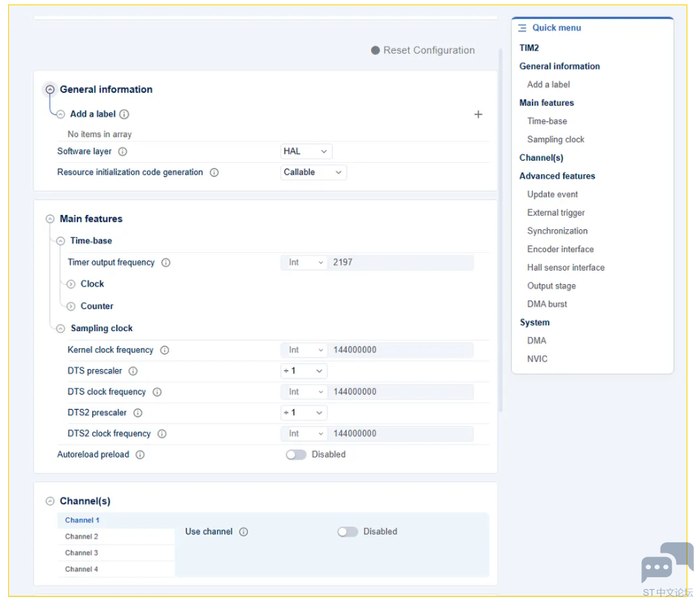Click info icon beside Use channel
Screen dimensions: 700x604
pos(243,532)
